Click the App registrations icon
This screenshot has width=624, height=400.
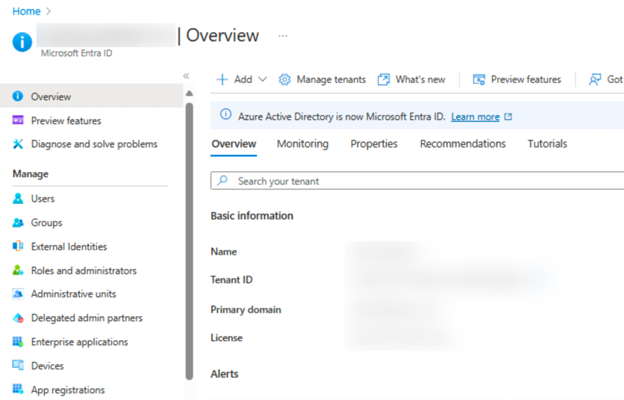[18, 389]
